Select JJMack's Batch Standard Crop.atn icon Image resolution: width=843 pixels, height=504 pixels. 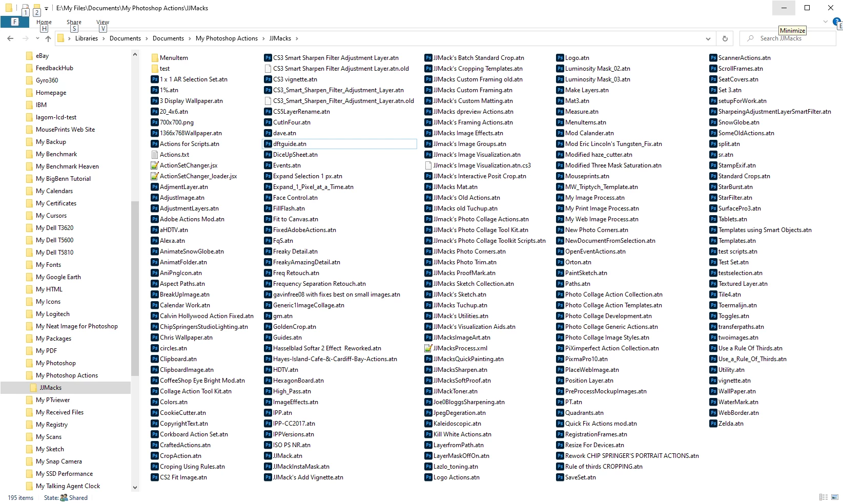click(428, 58)
